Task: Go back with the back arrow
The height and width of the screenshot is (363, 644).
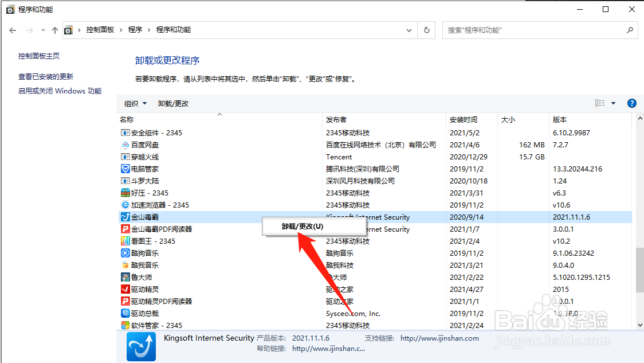Action: tap(13, 30)
